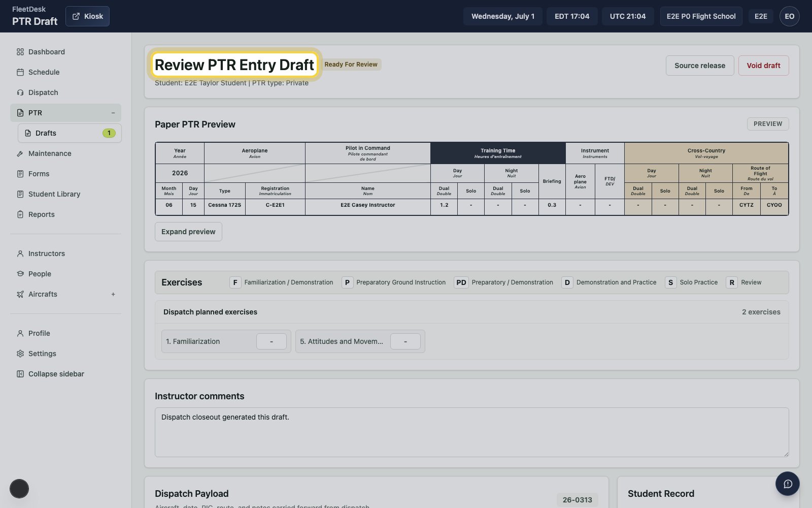Click the Maintenance wrench icon

pyautogui.click(x=20, y=153)
